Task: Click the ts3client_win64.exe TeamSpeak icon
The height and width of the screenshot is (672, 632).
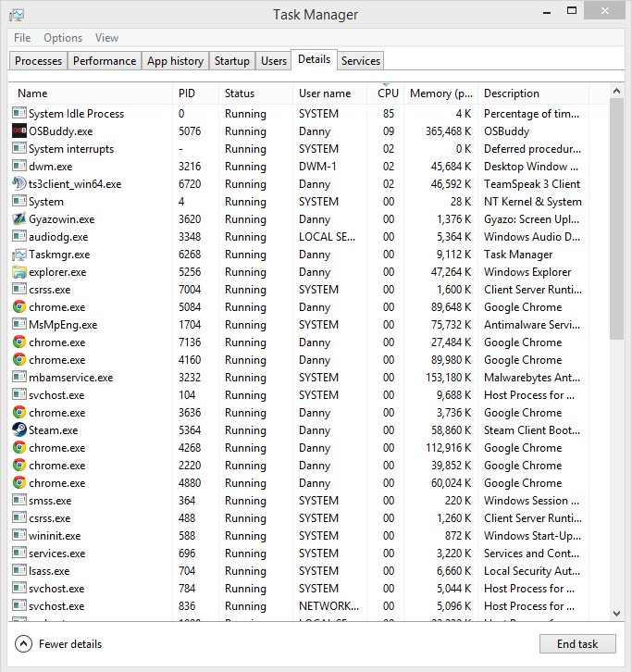Action: tap(19, 184)
